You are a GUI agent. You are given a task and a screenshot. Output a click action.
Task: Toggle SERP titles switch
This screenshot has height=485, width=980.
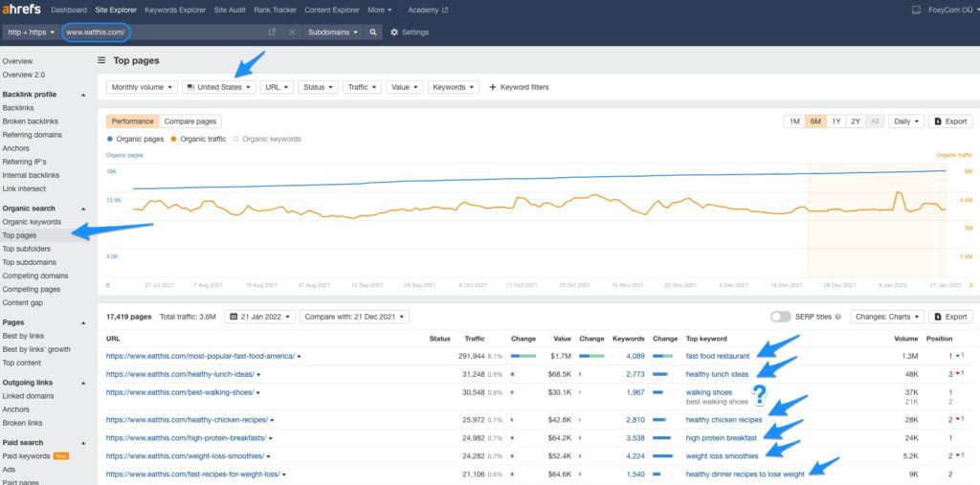(781, 317)
